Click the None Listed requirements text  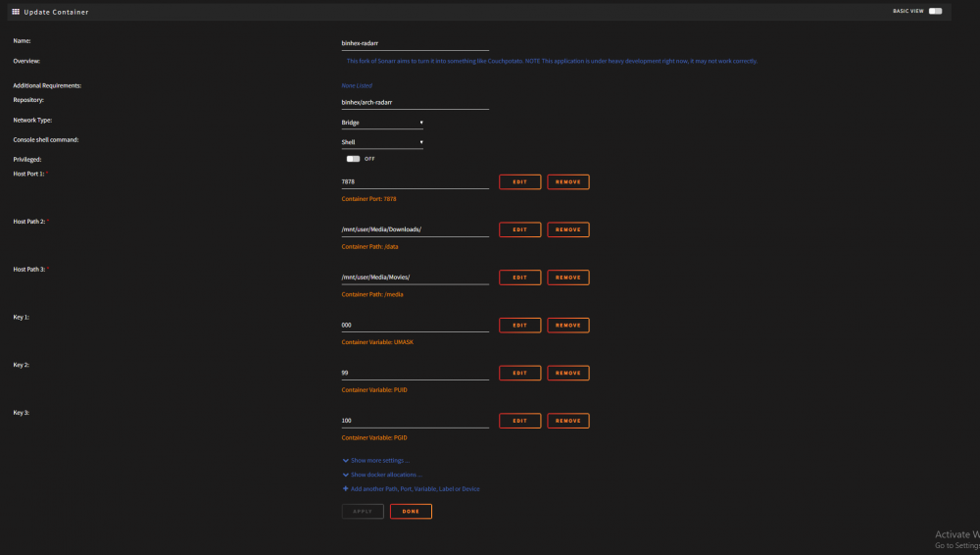click(357, 85)
